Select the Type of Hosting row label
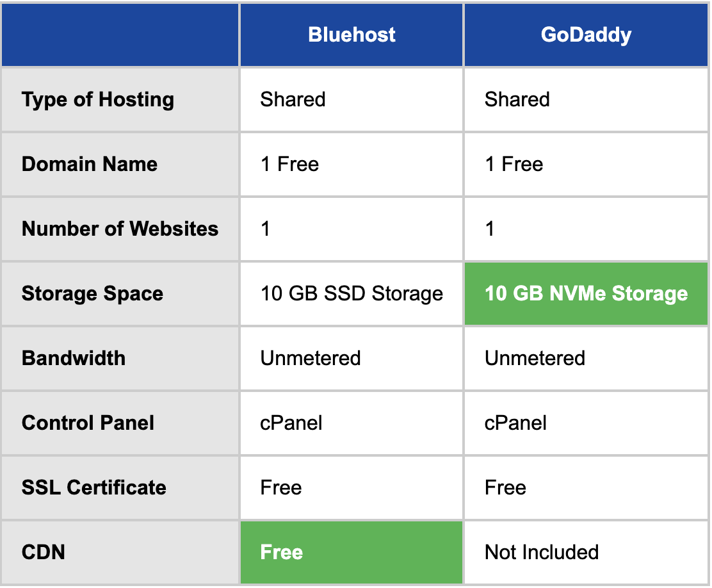This screenshot has height=588, width=712. (98, 100)
